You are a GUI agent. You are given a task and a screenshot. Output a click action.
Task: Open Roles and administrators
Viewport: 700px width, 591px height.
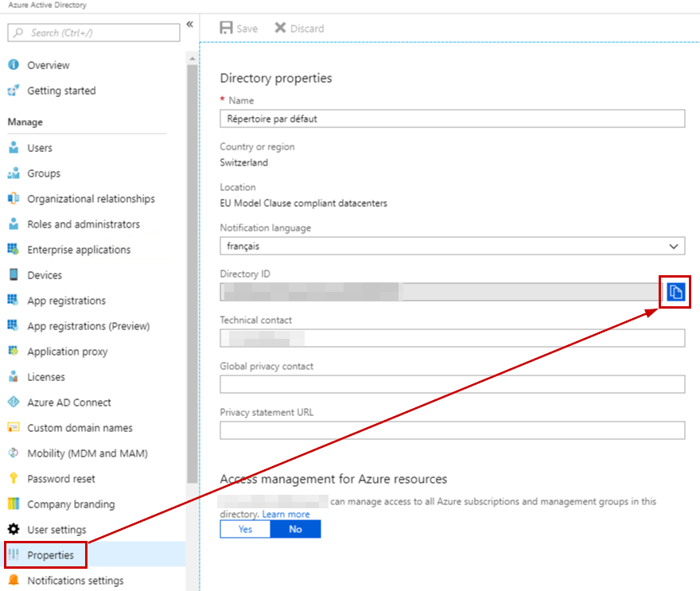84,224
